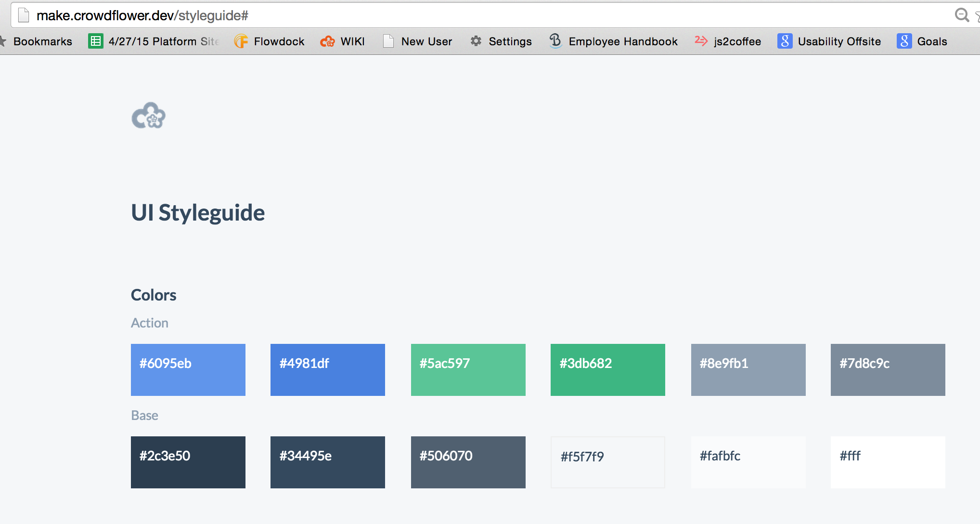Open the Usability Offsite bookmark

[x=829, y=41]
